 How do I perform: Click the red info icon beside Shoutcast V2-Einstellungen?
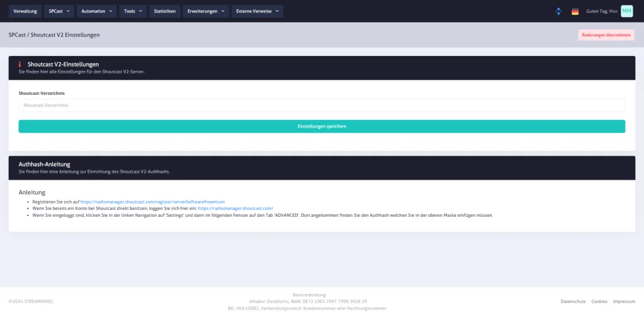(20, 64)
